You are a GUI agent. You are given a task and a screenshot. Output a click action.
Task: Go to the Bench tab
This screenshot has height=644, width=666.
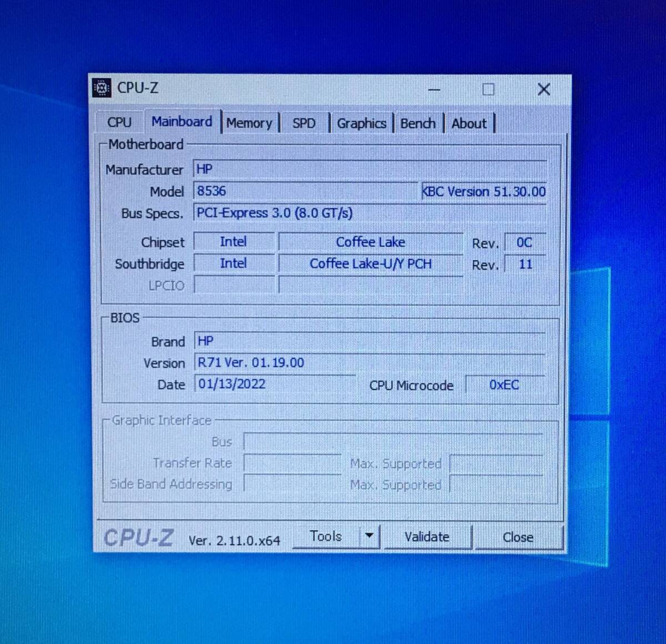click(418, 123)
